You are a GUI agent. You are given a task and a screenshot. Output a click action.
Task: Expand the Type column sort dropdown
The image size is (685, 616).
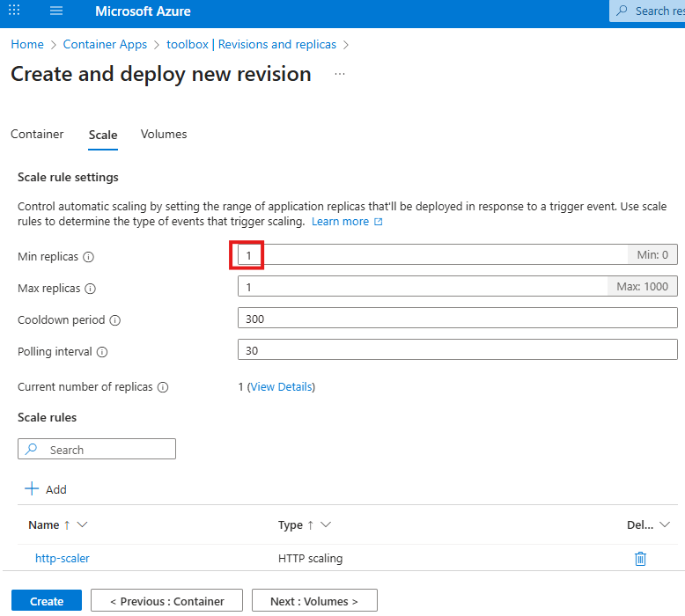325,525
